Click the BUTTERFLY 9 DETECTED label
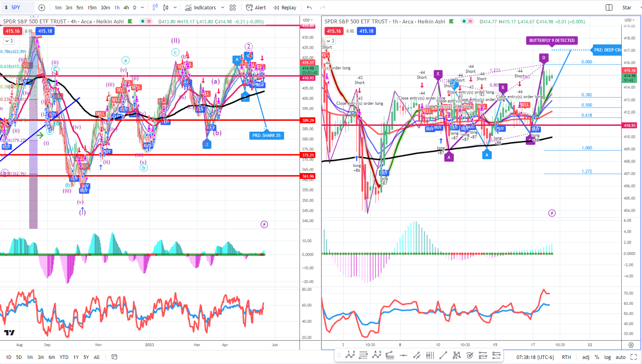 [x=552, y=41]
